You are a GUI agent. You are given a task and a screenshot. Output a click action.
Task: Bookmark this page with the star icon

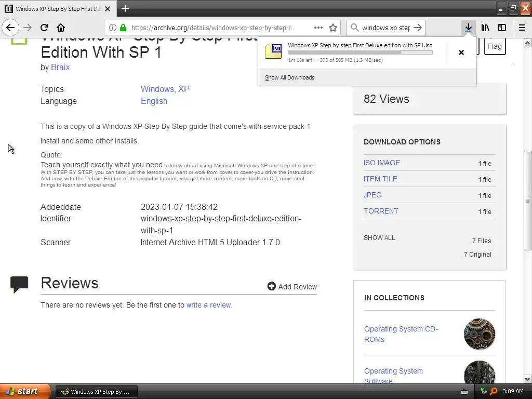(x=333, y=28)
